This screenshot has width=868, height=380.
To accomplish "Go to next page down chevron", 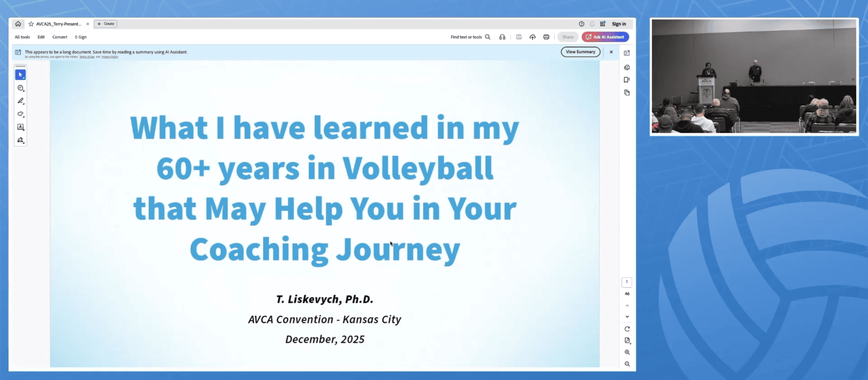I will [x=627, y=317].
